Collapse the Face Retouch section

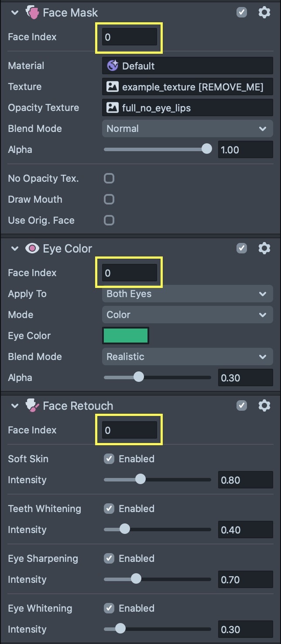click(x=15, y=406)
